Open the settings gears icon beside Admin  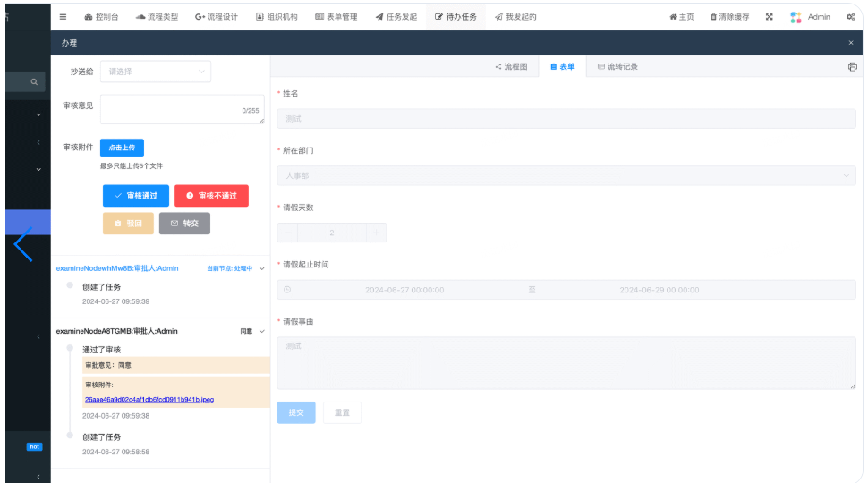[849, 17]
